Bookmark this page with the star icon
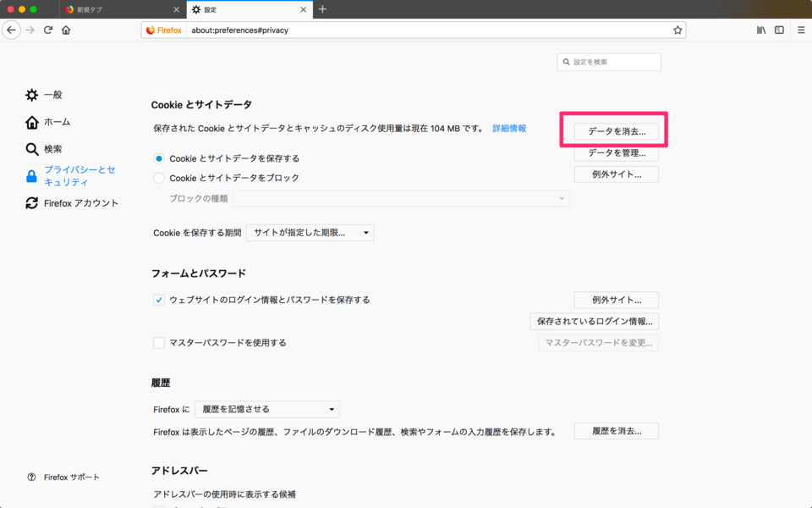Image resolution: width=812 pixels, height=508 pixels. (x=677, y=29)
